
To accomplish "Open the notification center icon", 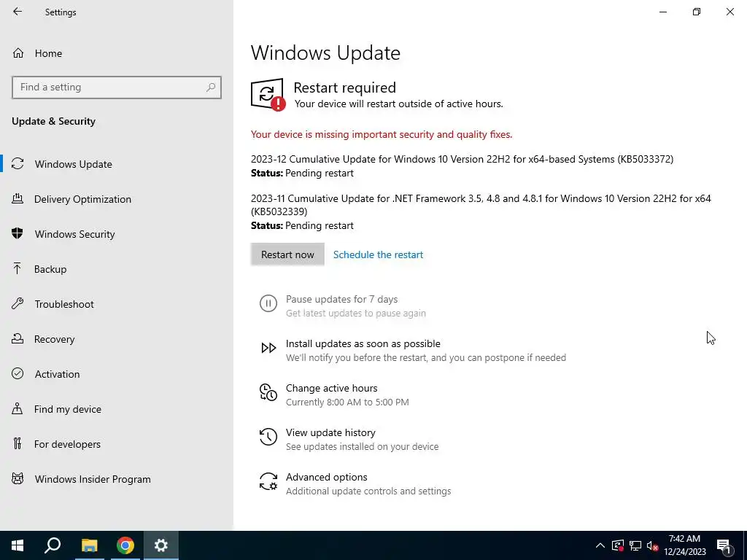I will coord(724,545).
